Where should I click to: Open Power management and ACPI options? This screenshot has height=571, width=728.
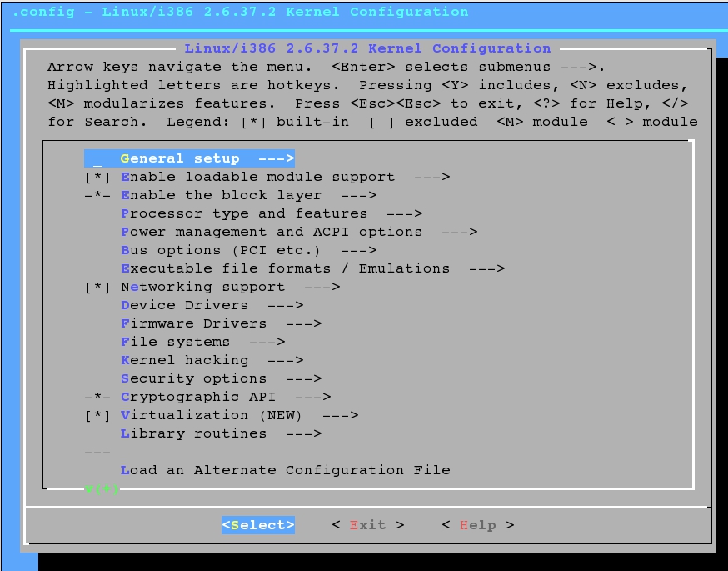pos(272,232)
